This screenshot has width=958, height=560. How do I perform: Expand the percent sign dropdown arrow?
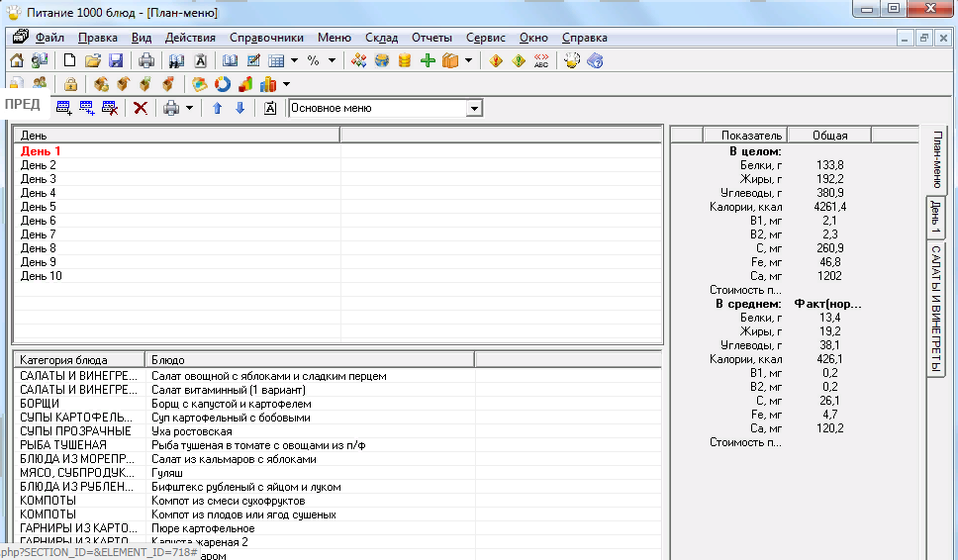[332, 60]
